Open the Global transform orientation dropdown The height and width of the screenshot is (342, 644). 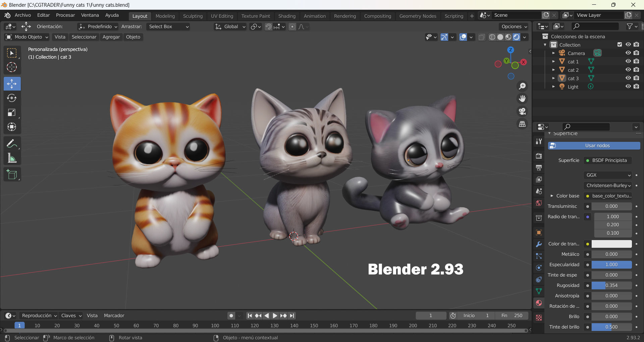pos(230,26)
